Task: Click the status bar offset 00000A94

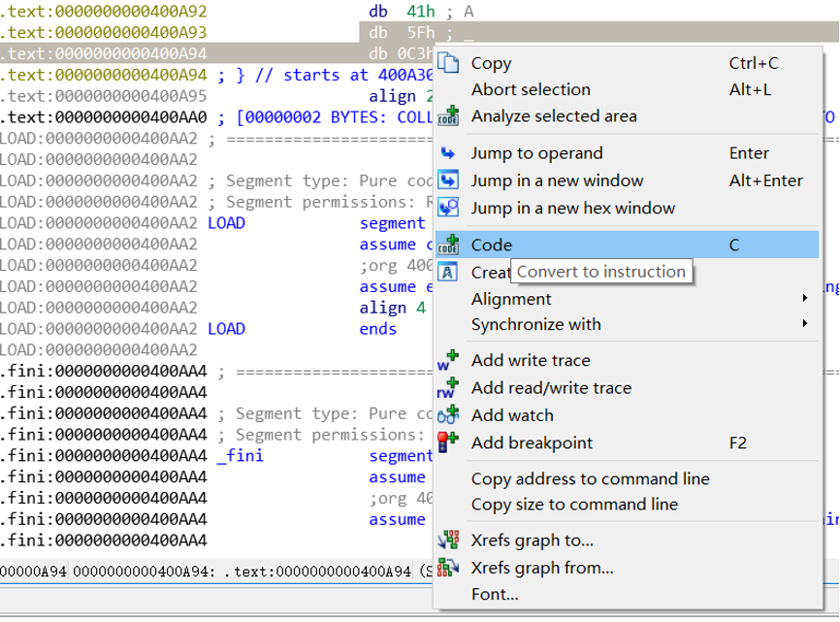Action: click(33, 573)
